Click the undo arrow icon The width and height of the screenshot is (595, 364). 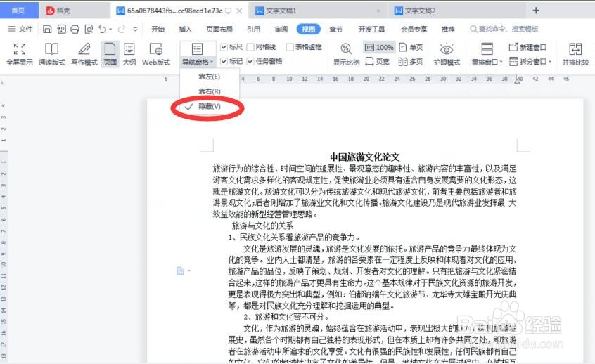[103, 29]
